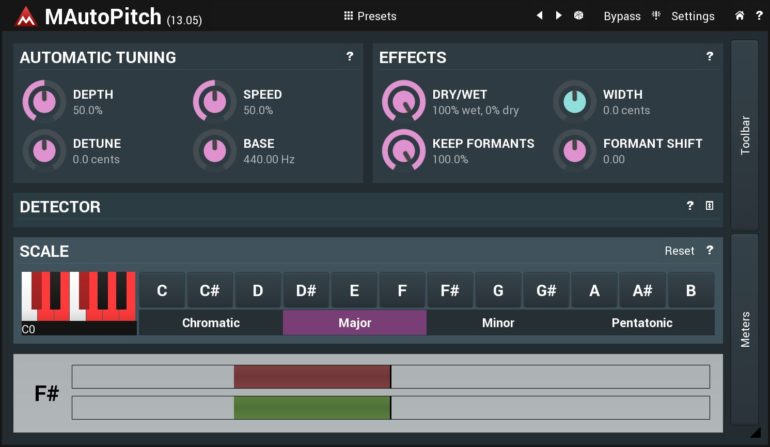The image size is (770, 447).
Task: Open help for the Detector panel
Action: click(689, 206)
